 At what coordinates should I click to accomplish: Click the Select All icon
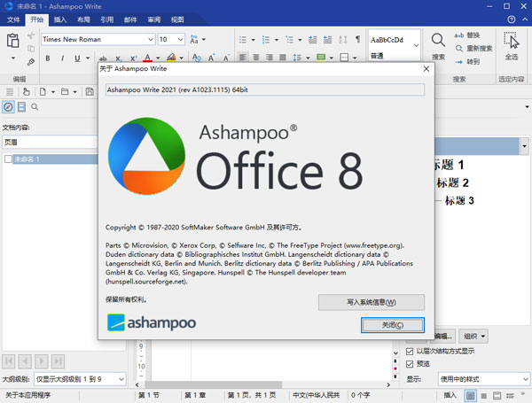511,41
